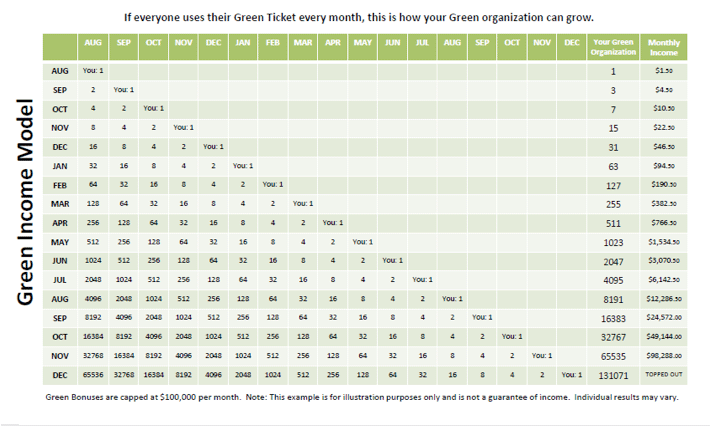Image resolution: width=711 pixels, height=427 pixels.
Task: Click the 'TOPPED OUT' cell
Action: (x=664, y=375)
